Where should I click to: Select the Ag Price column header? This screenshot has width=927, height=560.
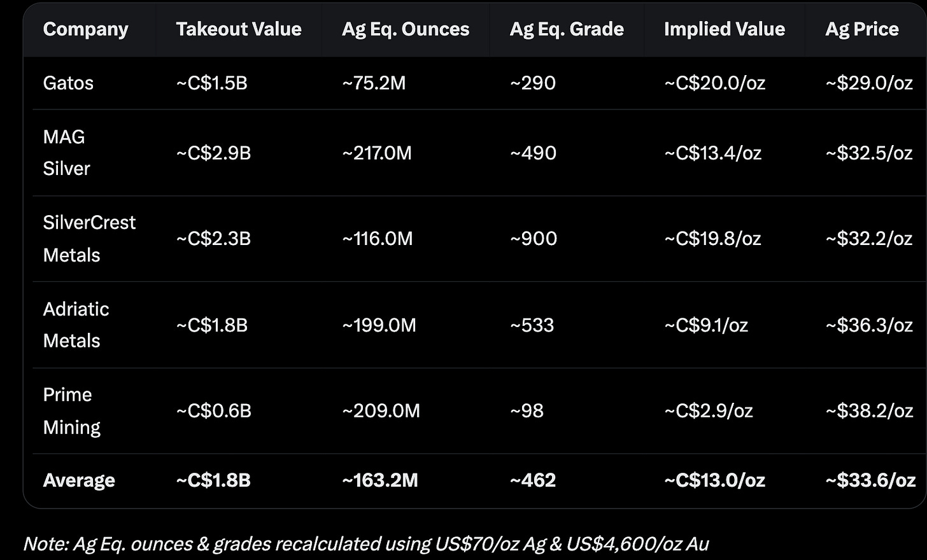(862, 29)
